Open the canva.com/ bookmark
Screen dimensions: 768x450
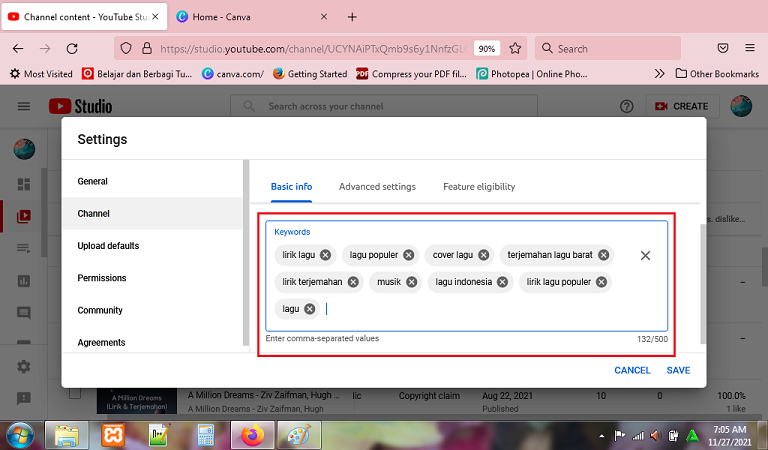[233, 74]
